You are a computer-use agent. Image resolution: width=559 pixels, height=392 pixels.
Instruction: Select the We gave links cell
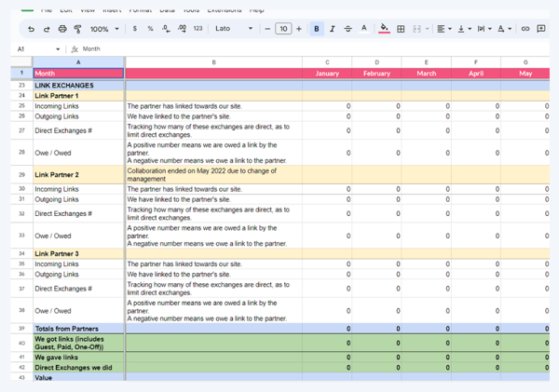tap(78, 358)
